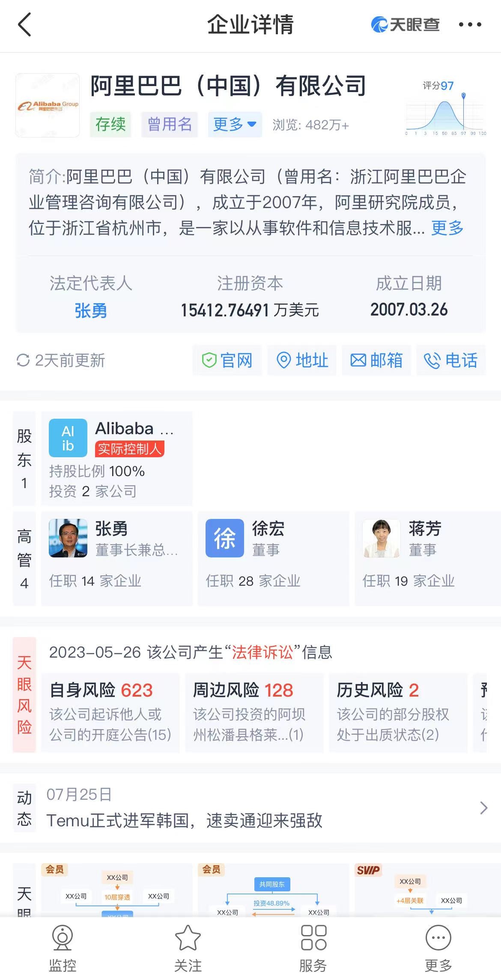Tap the back arrow icon

[25, 24]
